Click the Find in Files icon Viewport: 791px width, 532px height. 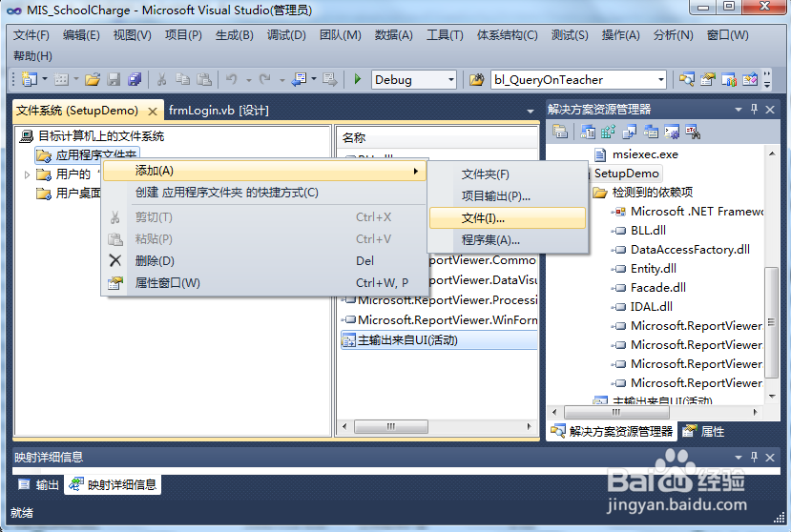476,79
